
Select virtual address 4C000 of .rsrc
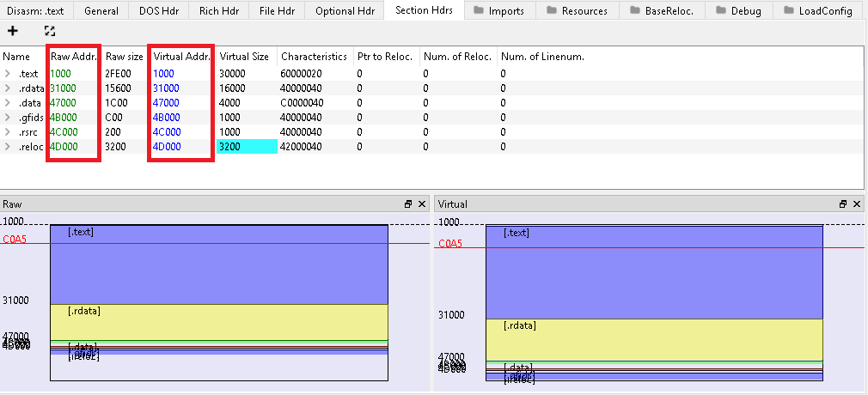pyautogui.click(x=167, y=131)
